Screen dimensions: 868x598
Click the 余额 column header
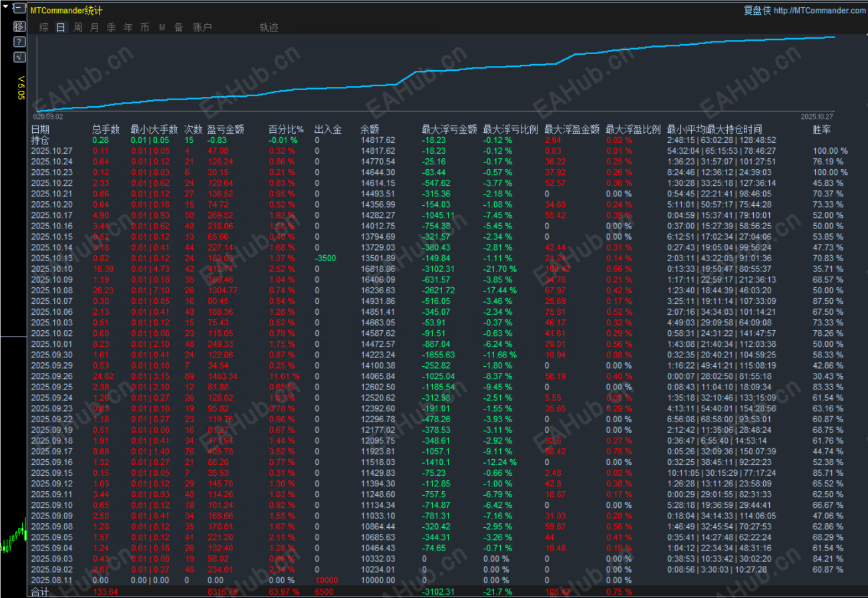(x=369, y=130)
